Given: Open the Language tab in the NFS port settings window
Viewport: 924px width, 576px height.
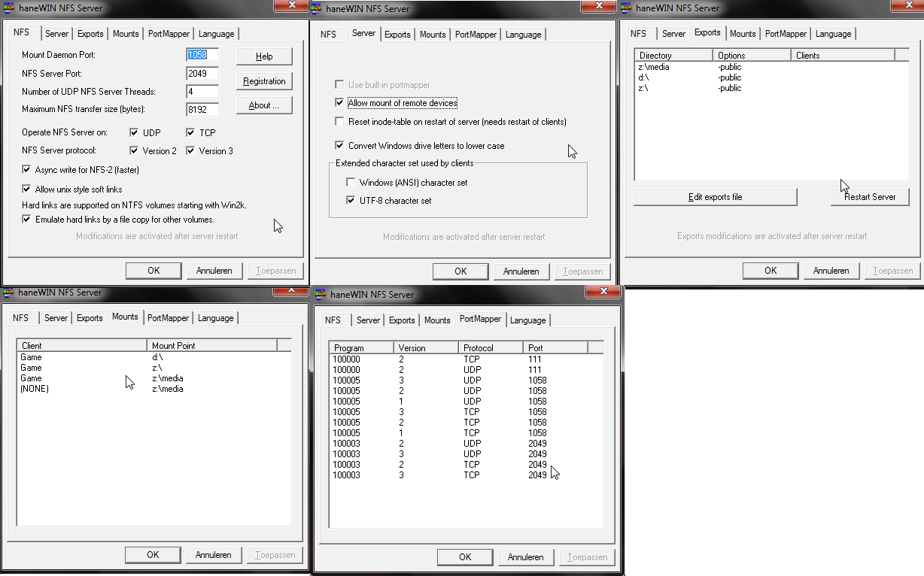Looking at the screenshot, I should (217, 34).
